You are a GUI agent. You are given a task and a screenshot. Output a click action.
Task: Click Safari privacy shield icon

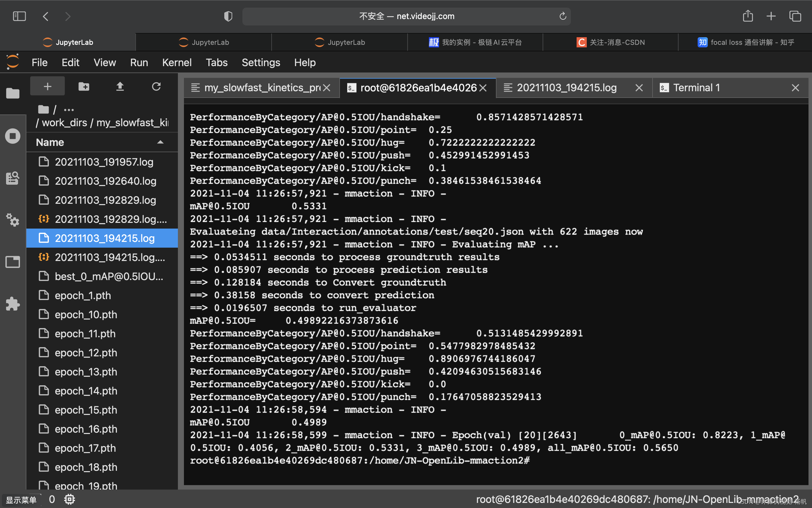pyautogui.click(x=228, y=16)
